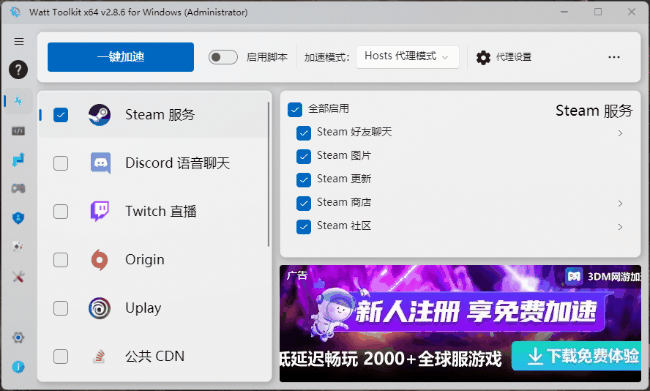The height and width of the screenshot is (391, 650).
Task: Click the 公共 CDN stack icon
Action: pos(99,357)
